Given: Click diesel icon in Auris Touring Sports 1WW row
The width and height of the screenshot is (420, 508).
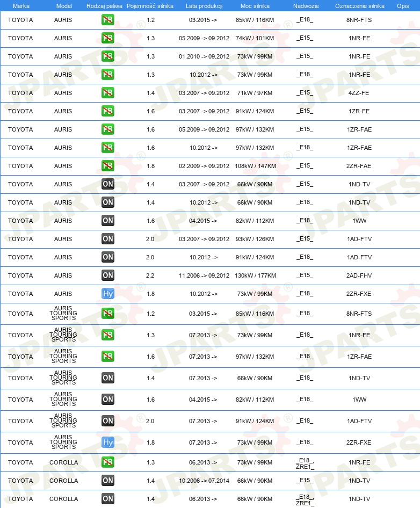Looking at the screenshot, I should click(108, 400).
